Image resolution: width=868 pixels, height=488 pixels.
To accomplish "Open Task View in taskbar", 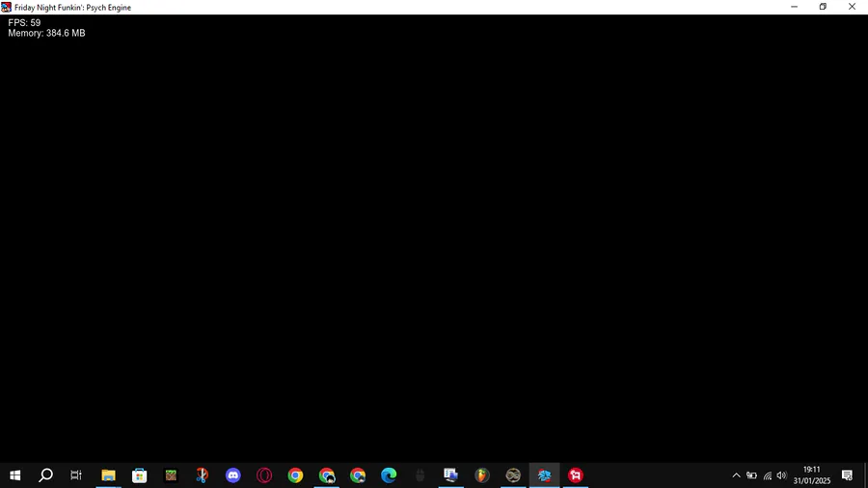I will 76,475.
